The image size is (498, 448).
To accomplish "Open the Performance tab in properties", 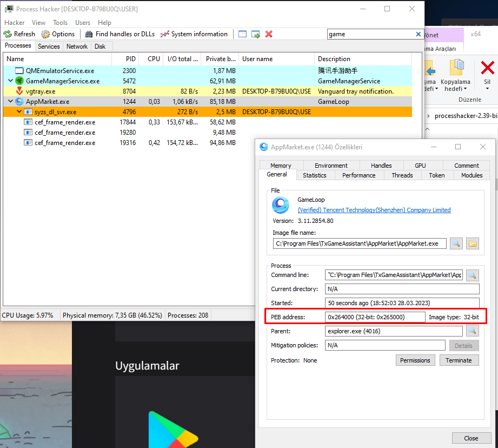I will click(358, 175).
